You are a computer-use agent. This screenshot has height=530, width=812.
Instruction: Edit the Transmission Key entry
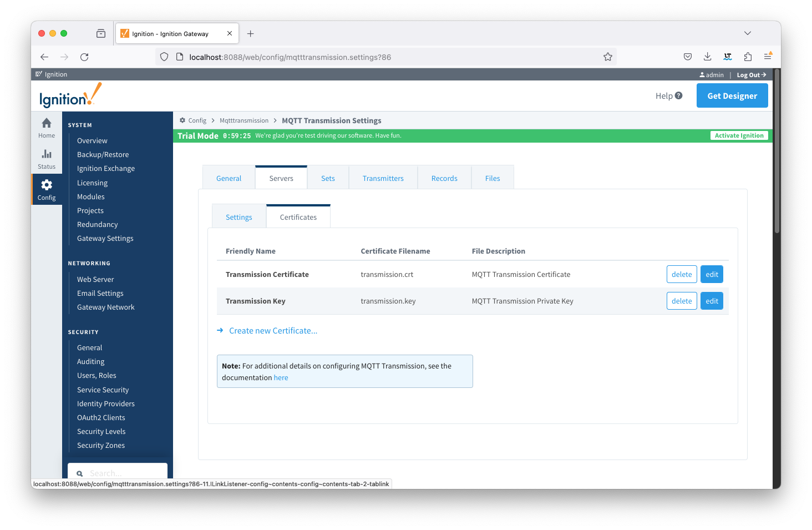click(712, 301)
